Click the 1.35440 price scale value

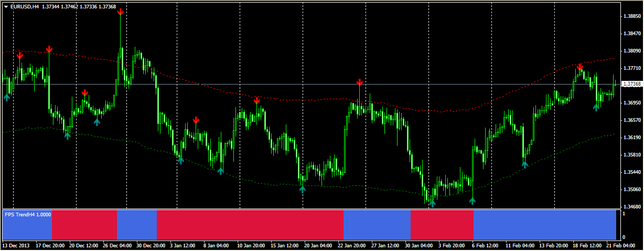(x=634, y=172)
